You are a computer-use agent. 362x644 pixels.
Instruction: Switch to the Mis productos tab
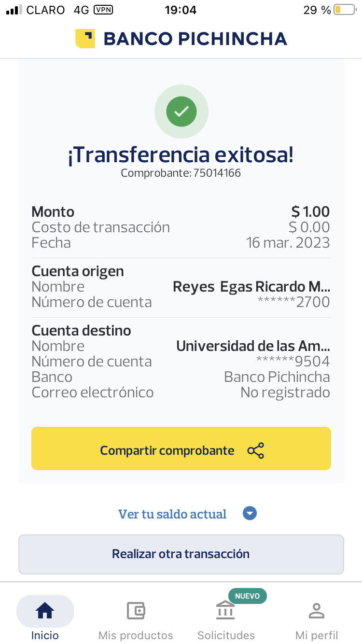[136, 635]
